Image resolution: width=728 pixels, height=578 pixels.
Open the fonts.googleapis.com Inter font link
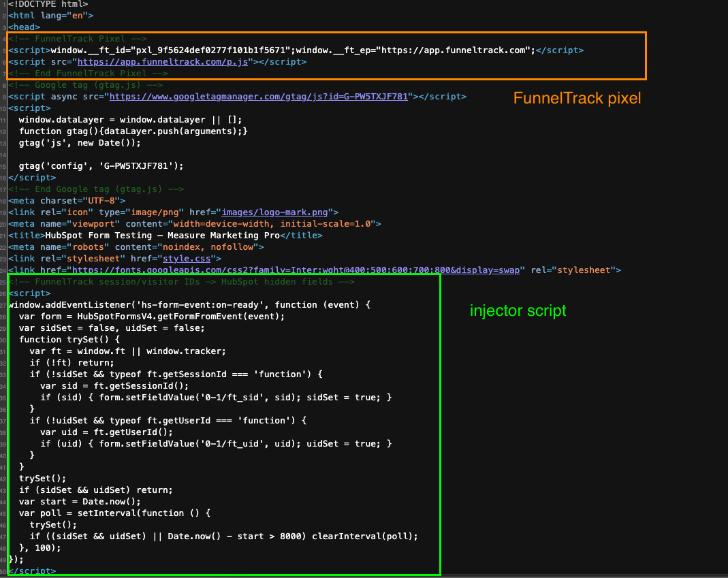coord(296,270)
